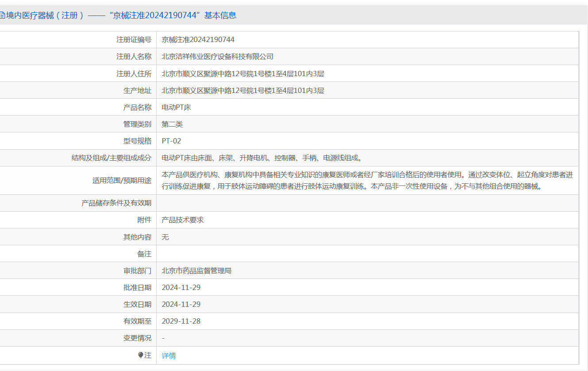The width and height of the screenshot is (588, 371).
Task: Click the intended-use paragraph starting 本产品供医疗机构
Action: 367,181
